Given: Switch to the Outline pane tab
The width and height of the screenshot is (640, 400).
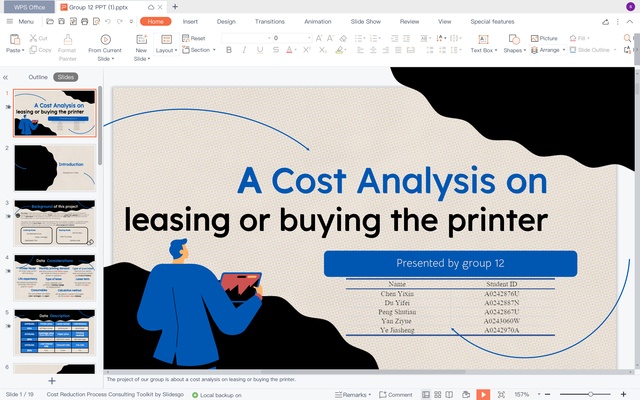Looking at the screenshot, I should pos(38,77).
